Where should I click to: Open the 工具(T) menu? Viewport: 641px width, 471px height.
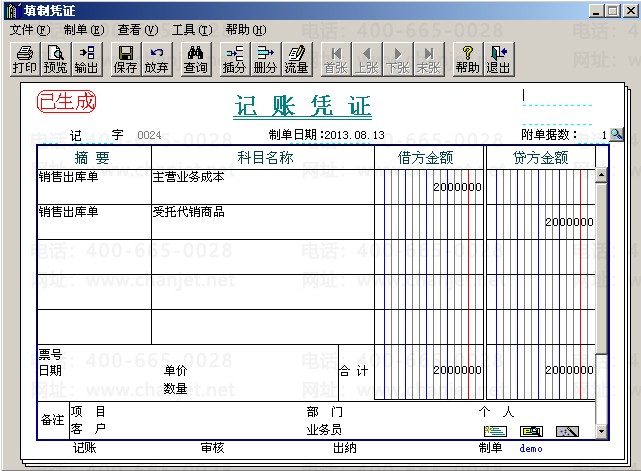point(192,30)
